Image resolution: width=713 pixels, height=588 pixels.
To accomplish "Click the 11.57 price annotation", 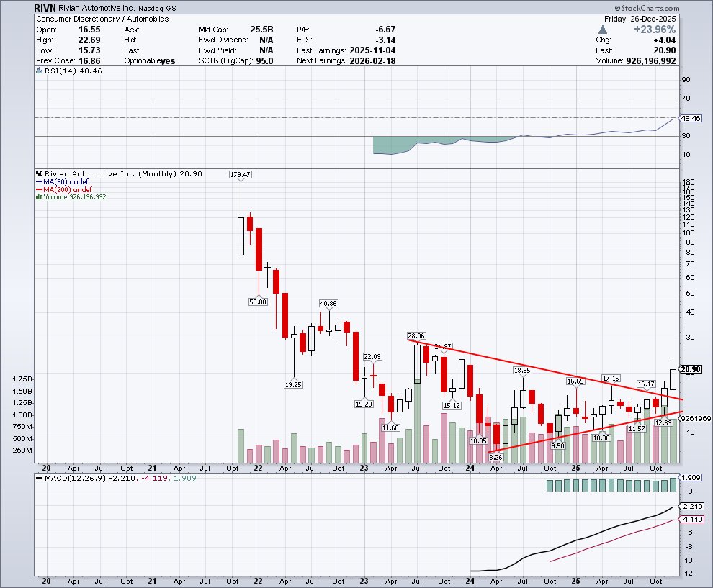I will [637, 428].
